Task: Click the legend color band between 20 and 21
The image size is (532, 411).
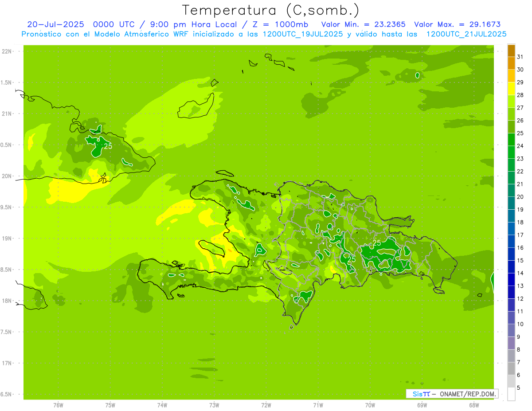Action: pos(511,191)
